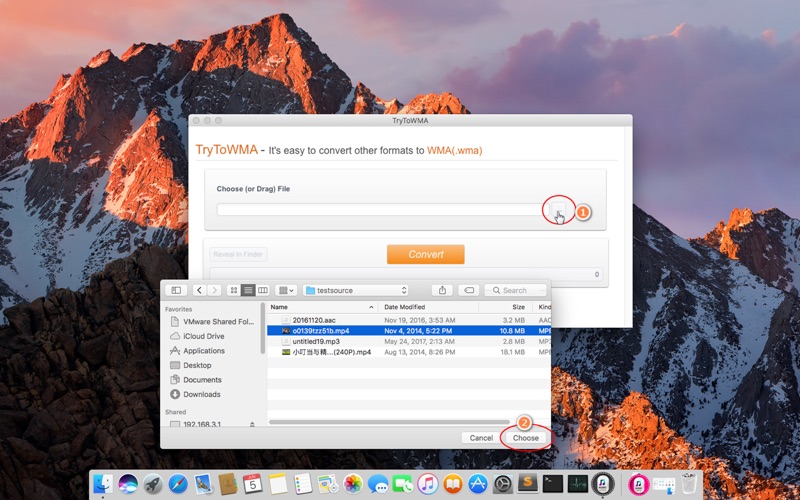Open System Preferences from the Dock
Viewport: 800px width, 500px height.
[503, 484]
